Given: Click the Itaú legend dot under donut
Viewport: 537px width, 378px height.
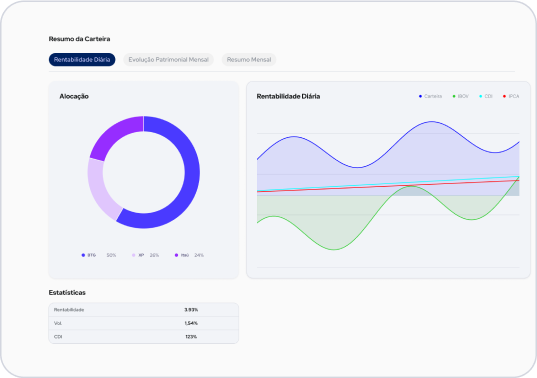Looking at the screenshot, I should click(176, 255).
